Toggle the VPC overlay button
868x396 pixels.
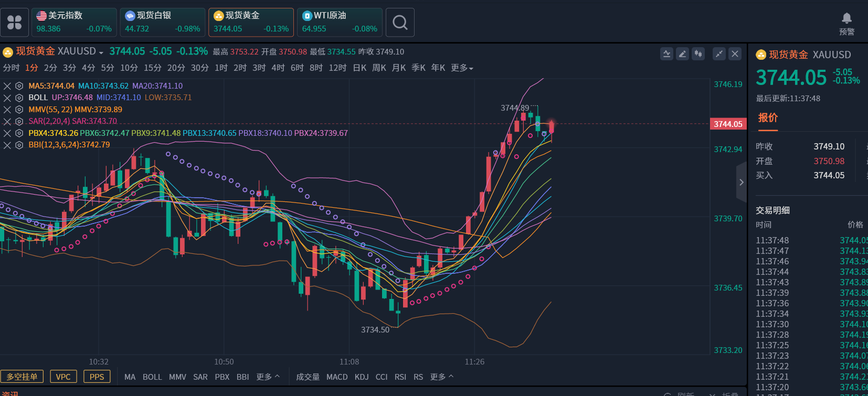pyautogui.click(x=63, y=377)
